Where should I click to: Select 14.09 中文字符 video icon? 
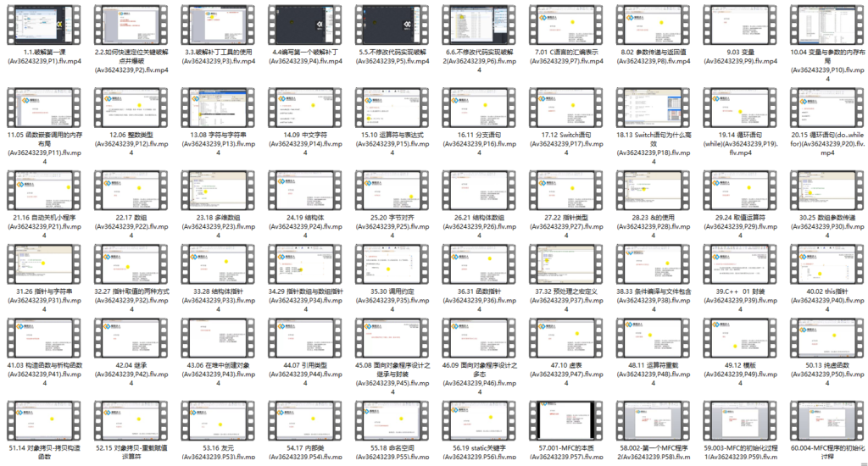pyautogui.click(x=305, y=108)
